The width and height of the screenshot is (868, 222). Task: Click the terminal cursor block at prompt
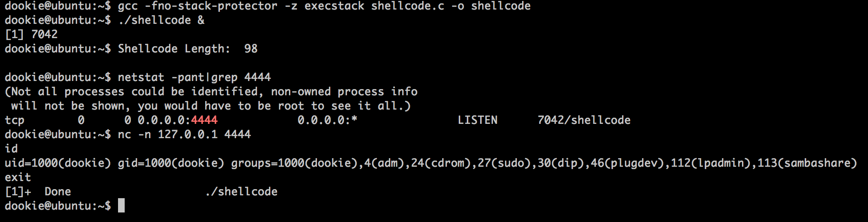121,206
